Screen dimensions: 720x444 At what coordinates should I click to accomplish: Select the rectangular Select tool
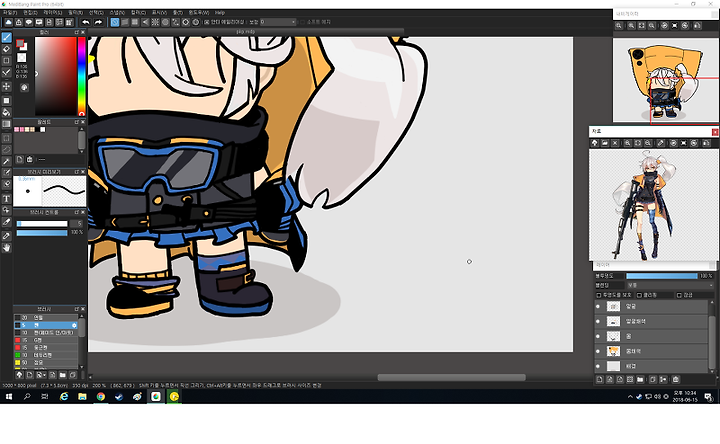pos(6,138)
